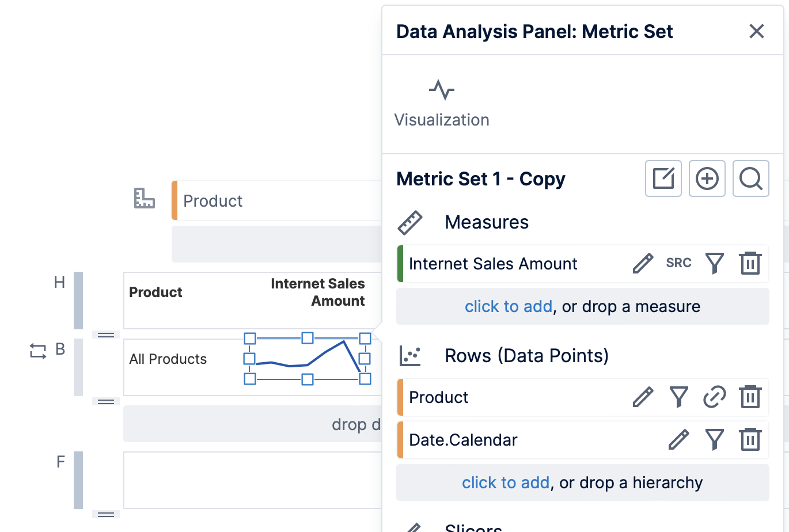
Task: Edit the Date.Calendar hierarchy
Action: coord(678,440)
